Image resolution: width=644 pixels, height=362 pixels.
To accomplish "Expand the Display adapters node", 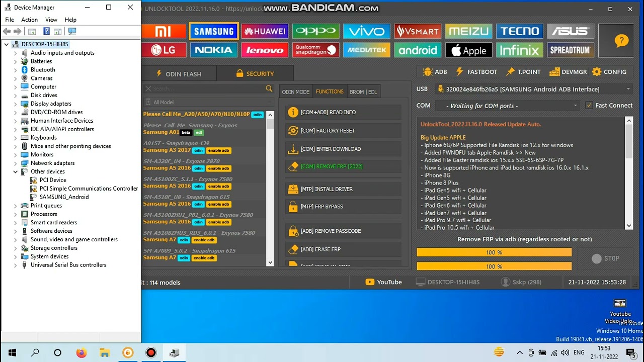I will click(16, 104).
